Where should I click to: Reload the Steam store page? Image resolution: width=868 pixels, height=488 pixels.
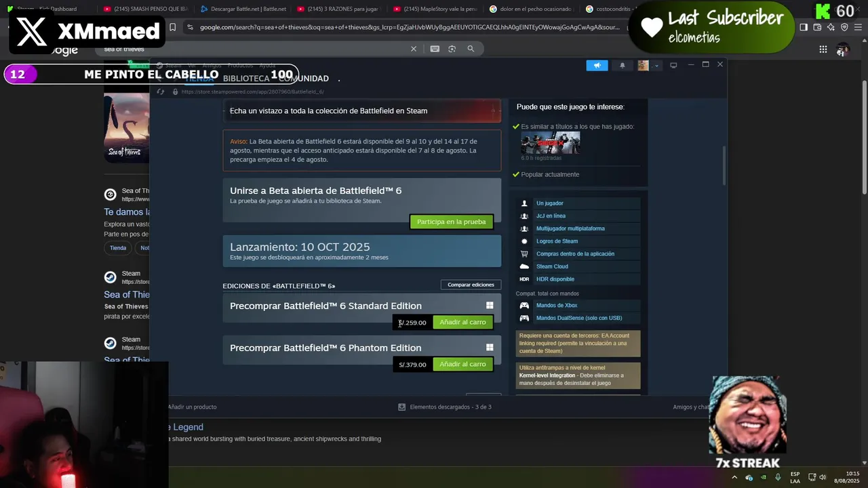(x=161, y=91)
